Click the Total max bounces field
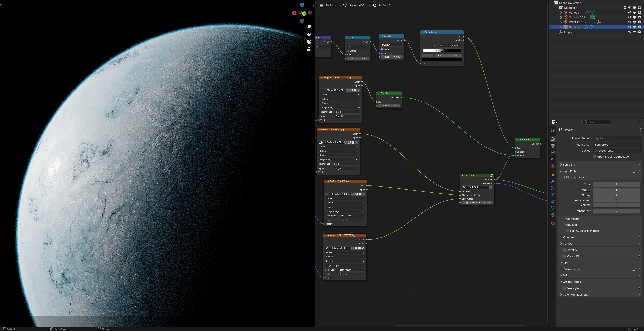644x331 pixels. tap(616, 184)
